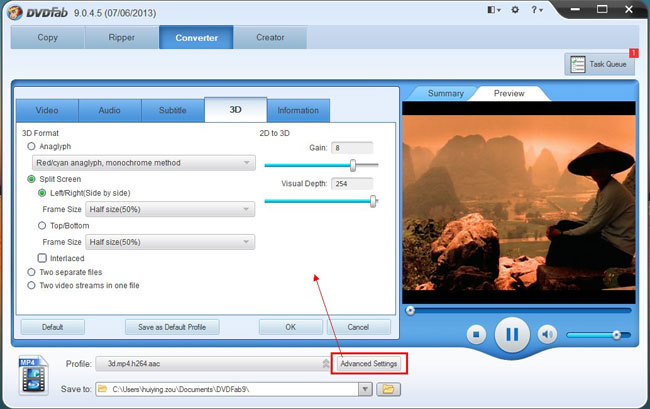Switch to the Copy module tab

[x=48, y=37]
